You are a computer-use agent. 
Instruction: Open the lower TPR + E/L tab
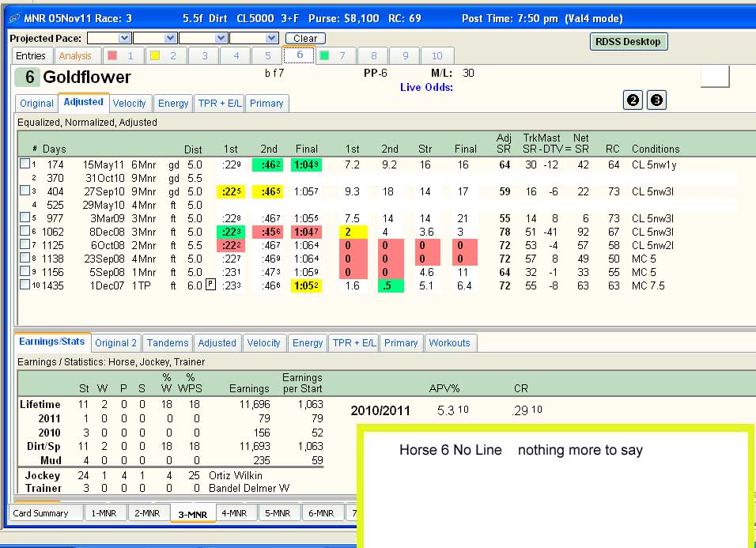coord(354,342)
